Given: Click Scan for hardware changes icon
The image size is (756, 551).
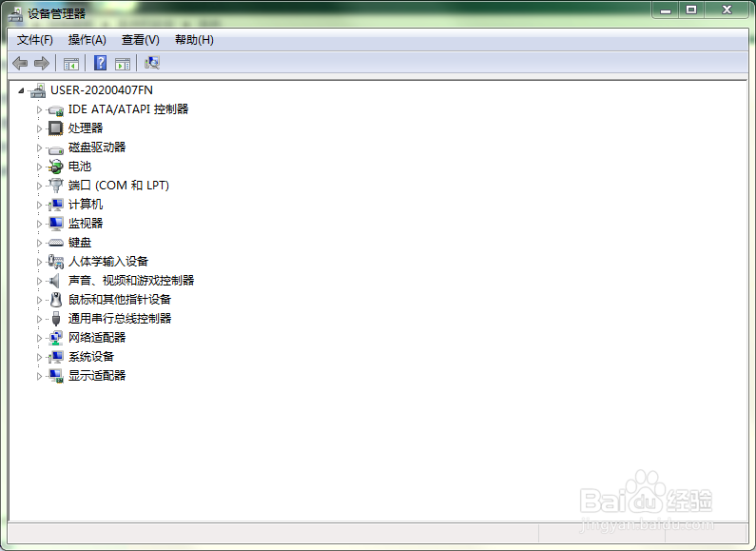Looking at the screenshot, I should [152, 63].
